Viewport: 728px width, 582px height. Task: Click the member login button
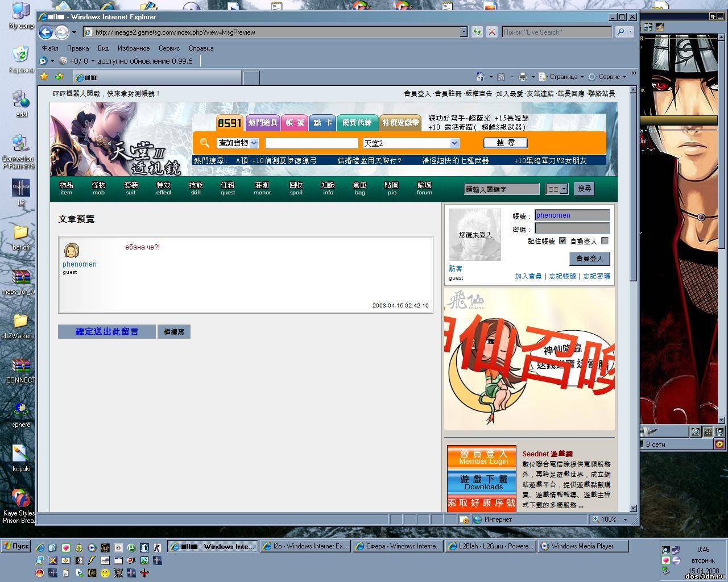pyautogui.click(x=590, y=259)
